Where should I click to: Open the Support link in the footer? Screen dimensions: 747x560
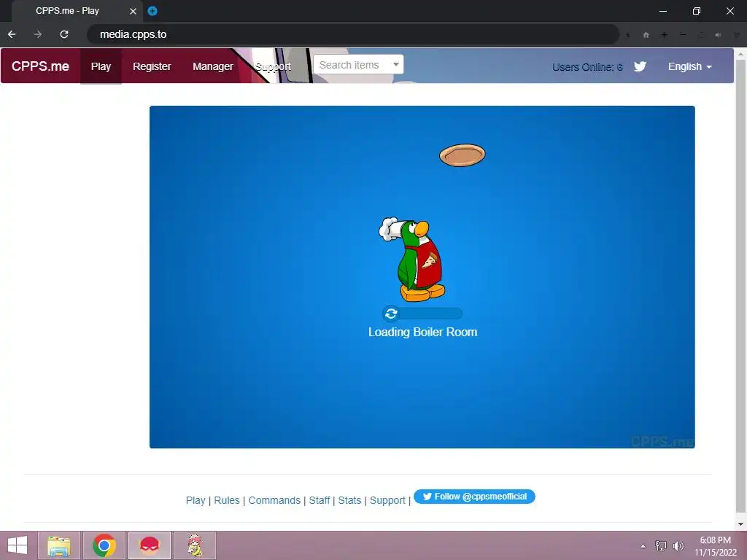387,500
